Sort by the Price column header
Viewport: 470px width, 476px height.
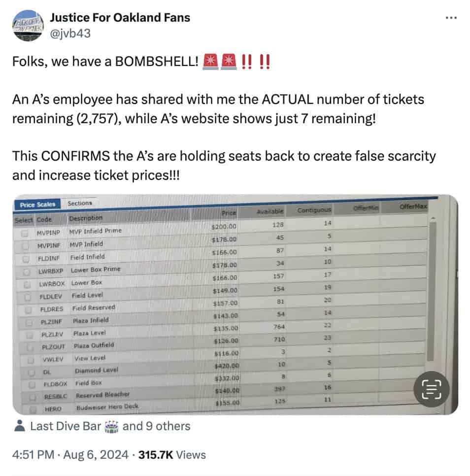pyautogui.click(x=228, y=213)
